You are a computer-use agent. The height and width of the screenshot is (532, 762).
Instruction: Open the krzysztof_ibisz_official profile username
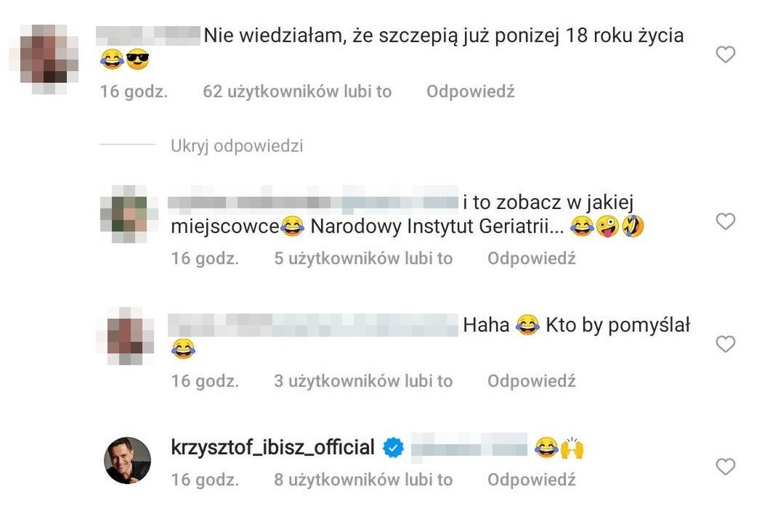coord(272,447)
